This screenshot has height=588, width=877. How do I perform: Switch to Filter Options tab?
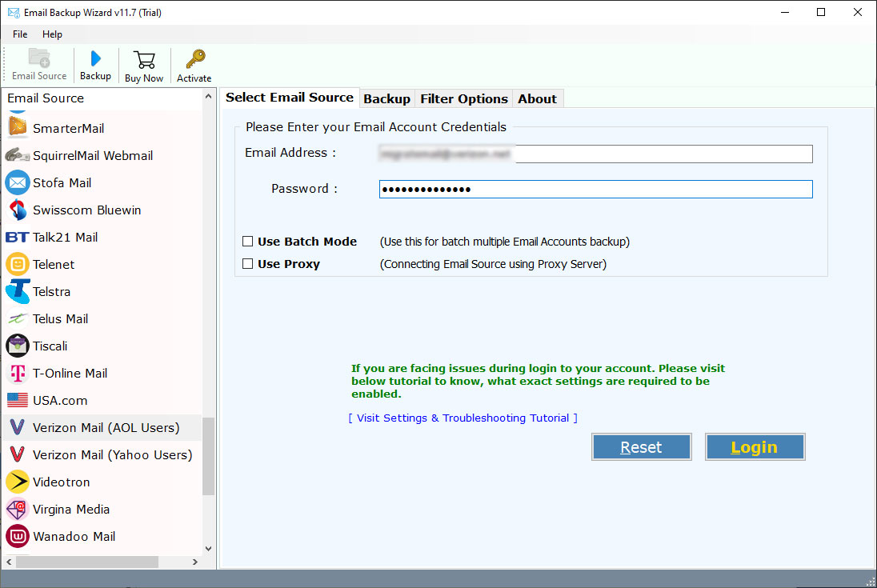click(x=463, y=99)
